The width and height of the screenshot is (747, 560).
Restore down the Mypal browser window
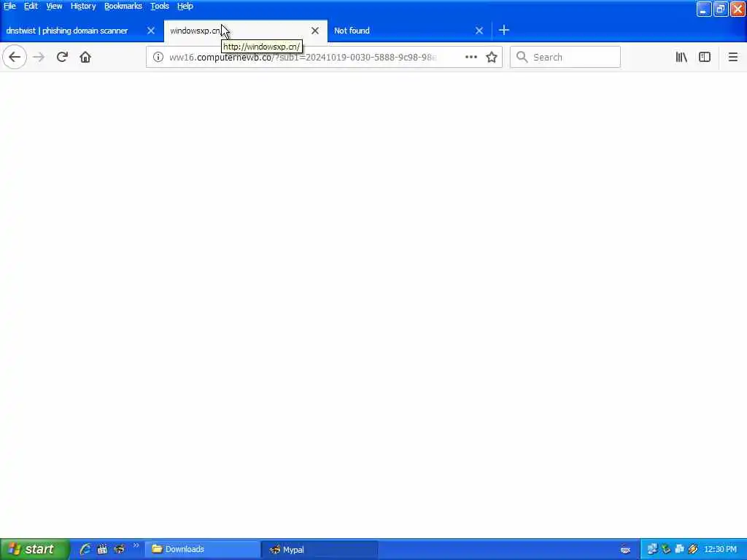point(721,9)
